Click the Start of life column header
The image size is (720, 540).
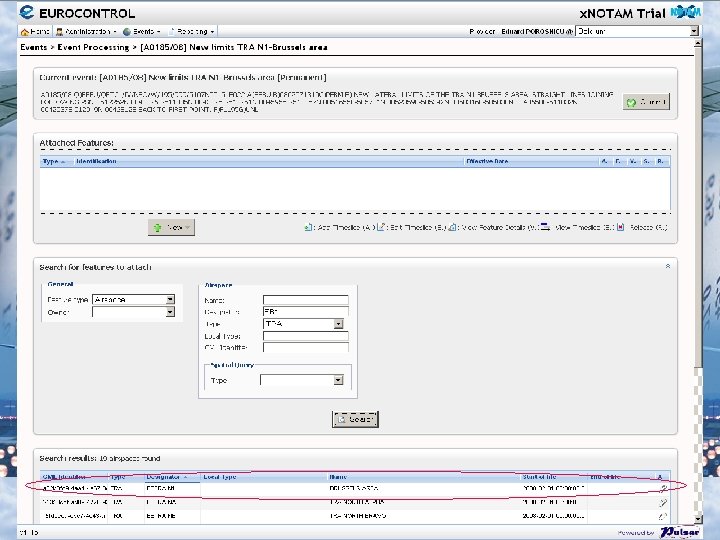(553, 477)
